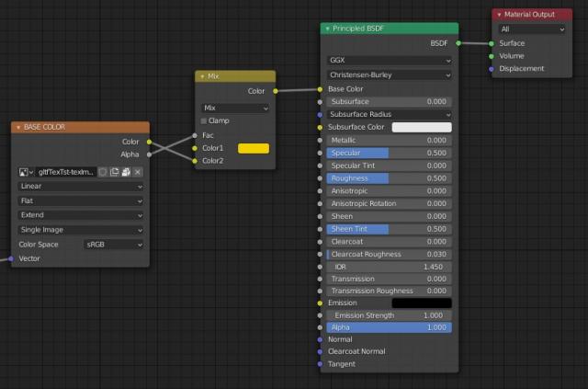Click the Mix node Fac input socket
This screenshot has width=588, height=389.
click(x=195, y=135)
